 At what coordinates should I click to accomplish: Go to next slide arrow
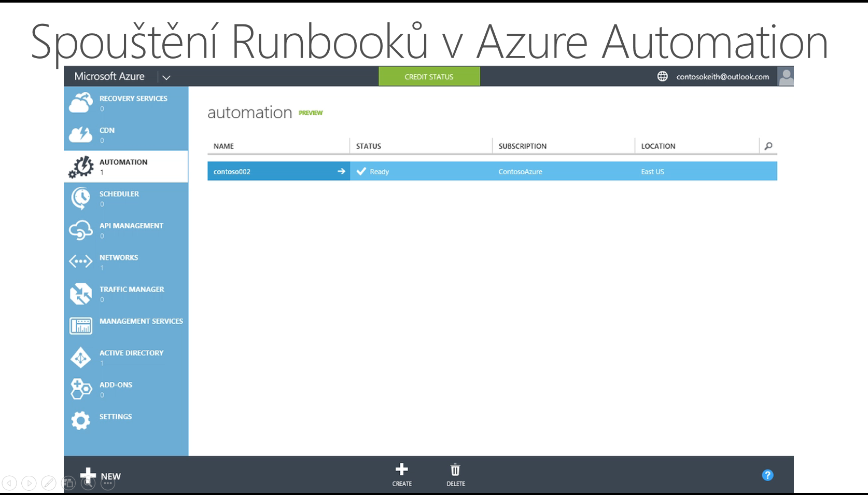pyautogui.click(x=29, y=483)
